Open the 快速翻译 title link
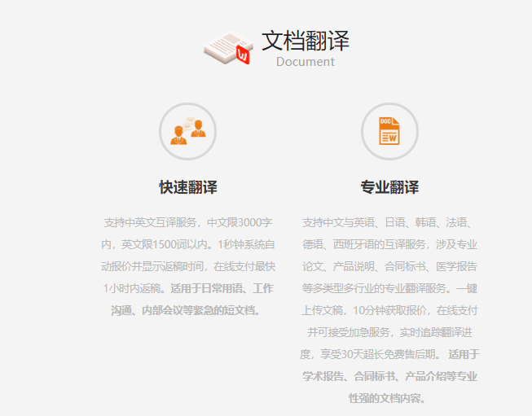 [188, 187]
